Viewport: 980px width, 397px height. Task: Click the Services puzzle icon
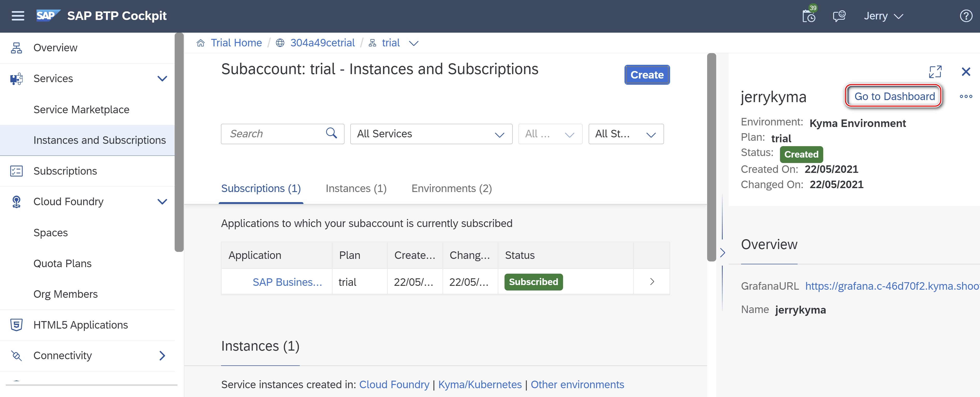[16, 79]
